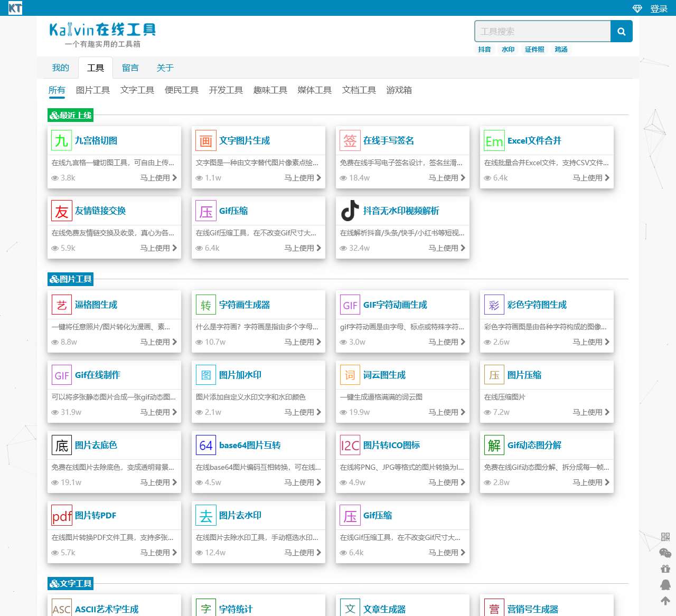
Task: Click the 鸡汤 hot search tag
Action: (561, 49)
